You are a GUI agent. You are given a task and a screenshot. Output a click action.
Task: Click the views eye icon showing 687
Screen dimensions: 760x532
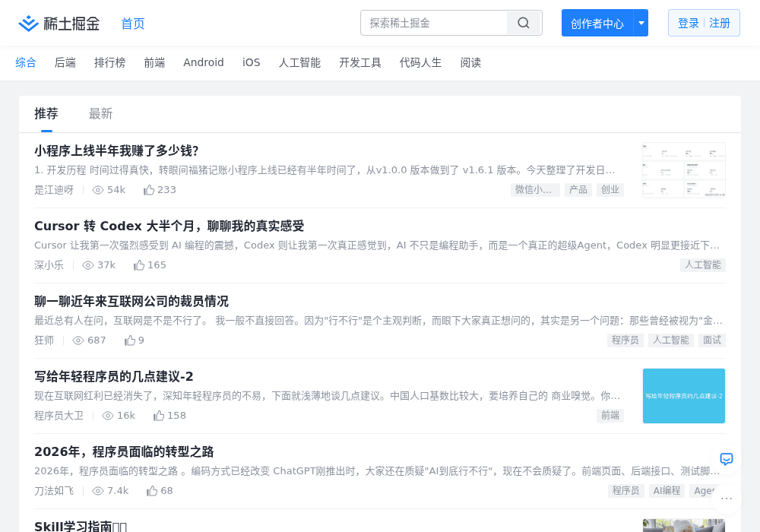click(78, 340)
